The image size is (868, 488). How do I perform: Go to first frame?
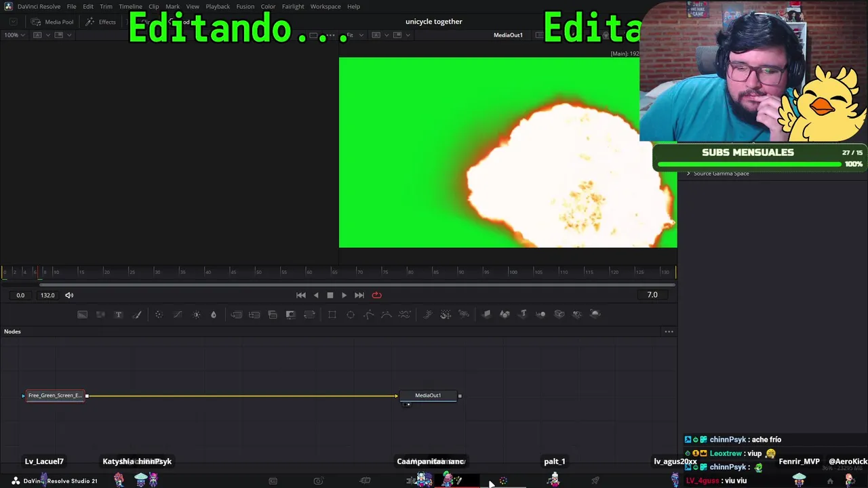click(x=301, y=295)
